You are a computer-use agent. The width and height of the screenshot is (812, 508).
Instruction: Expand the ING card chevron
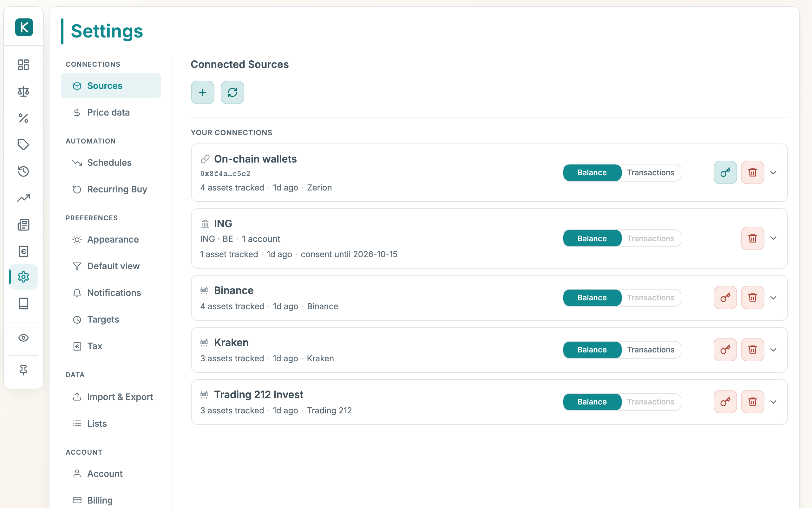[773, 238]
